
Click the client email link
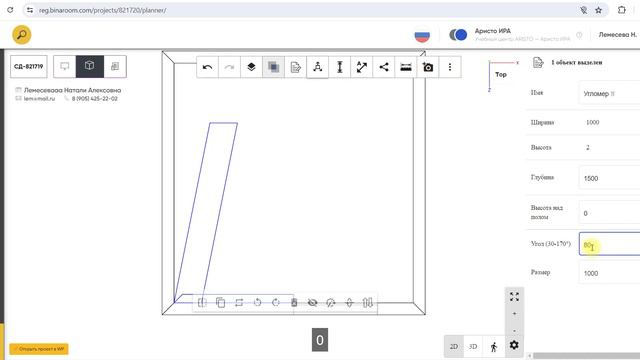point(39,99)
